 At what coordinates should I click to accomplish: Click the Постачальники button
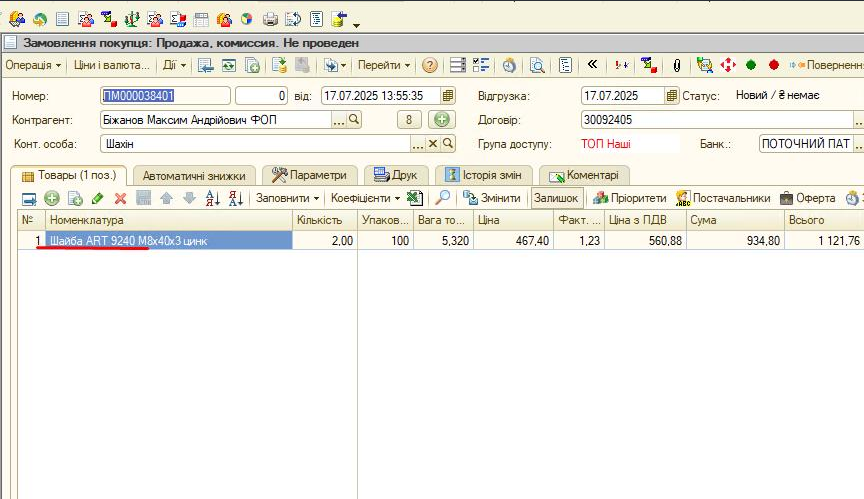coord(723,198)
